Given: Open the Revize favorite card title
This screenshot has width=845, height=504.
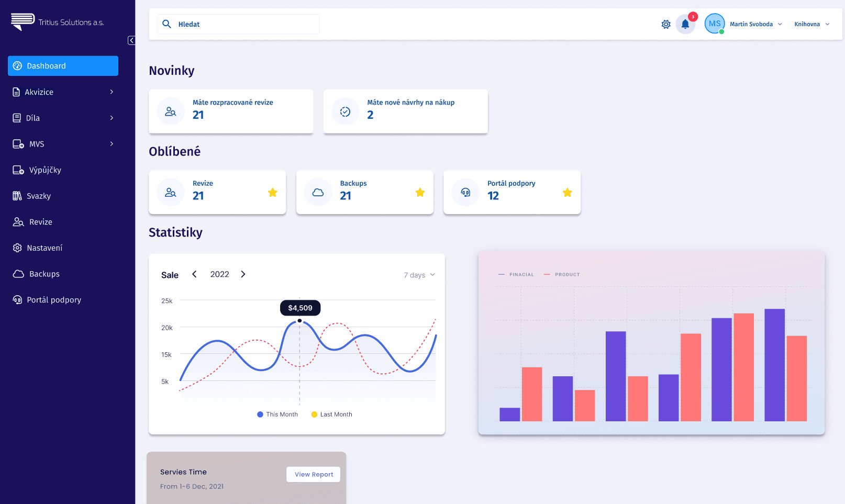Looking at the screenshot, I should point(203,184).
